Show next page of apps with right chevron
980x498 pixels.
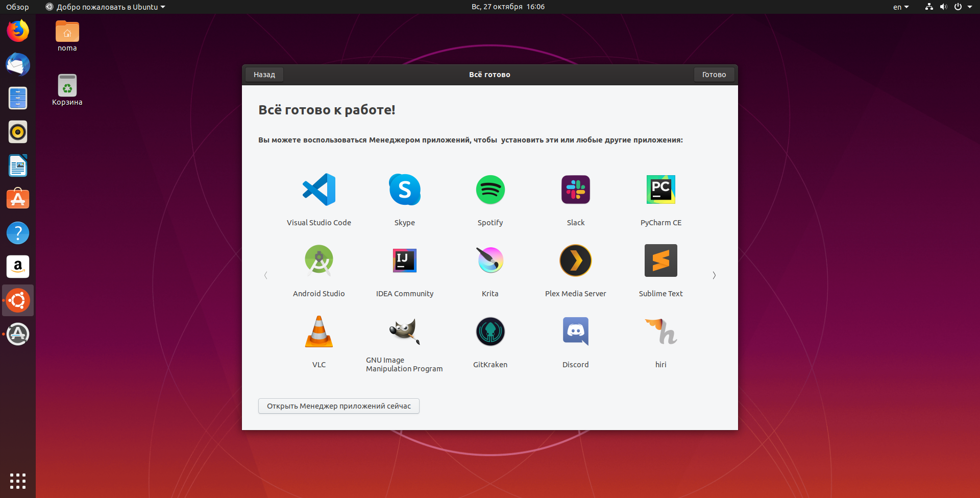(714, 275)
